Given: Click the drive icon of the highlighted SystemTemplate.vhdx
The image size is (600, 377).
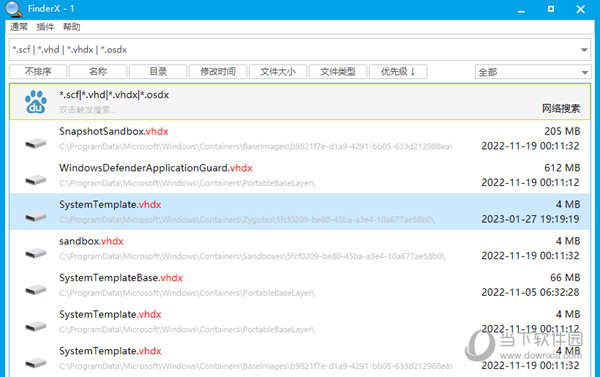Looking at the screenshot, I should coord(36,216).
